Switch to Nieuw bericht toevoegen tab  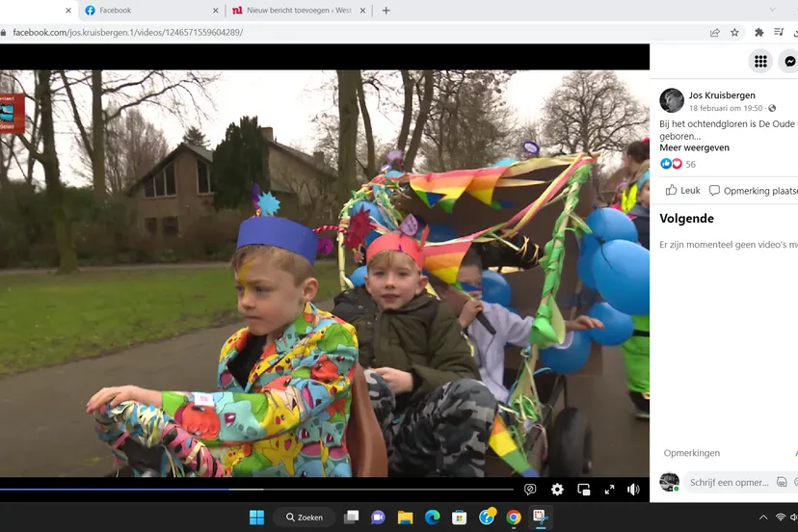(x=294, y=11)
